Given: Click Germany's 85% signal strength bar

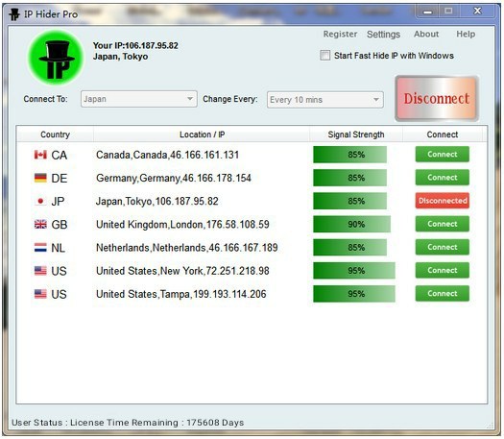Looking at the screenshot, I should [x=350, y=178].
